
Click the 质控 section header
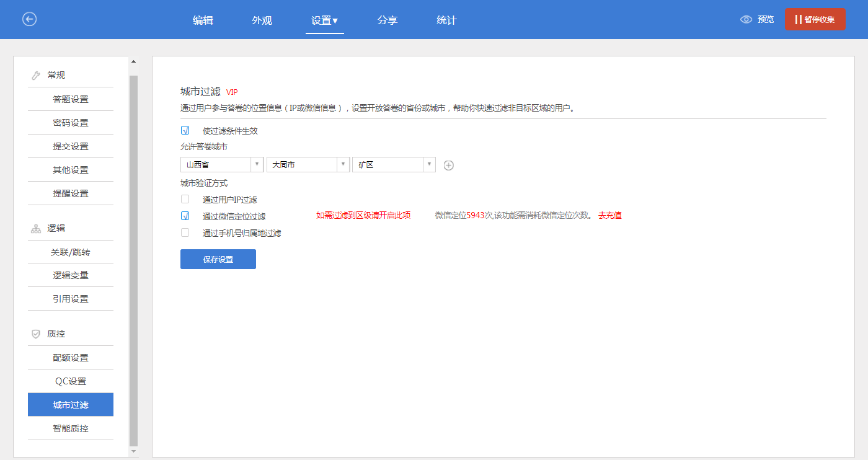[x=56, y=334]
